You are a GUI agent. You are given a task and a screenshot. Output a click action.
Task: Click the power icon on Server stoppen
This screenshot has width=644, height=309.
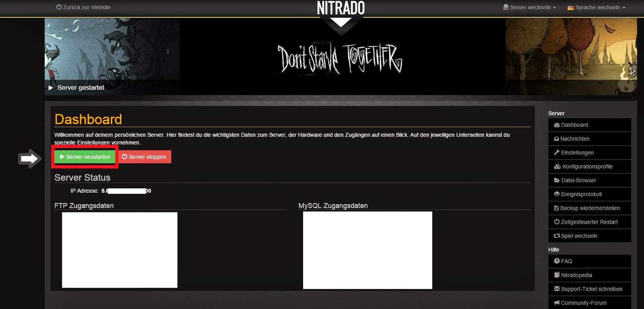[x=124, y=157]
